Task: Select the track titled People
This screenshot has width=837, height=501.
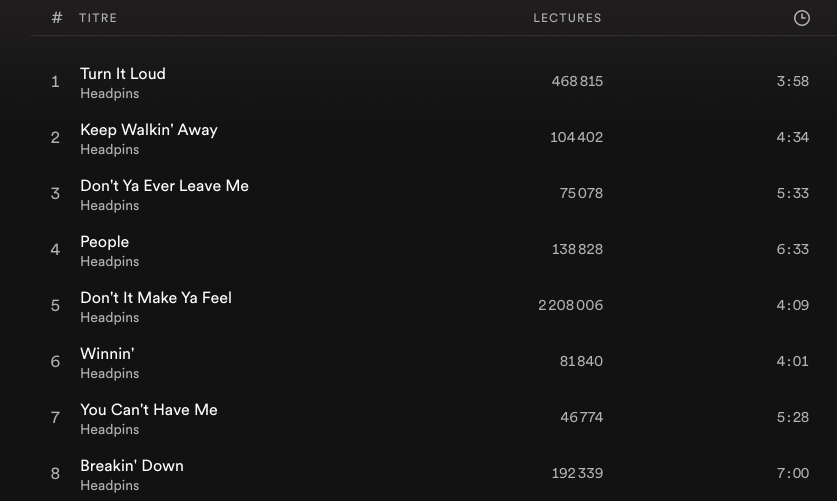Action: 105,242
